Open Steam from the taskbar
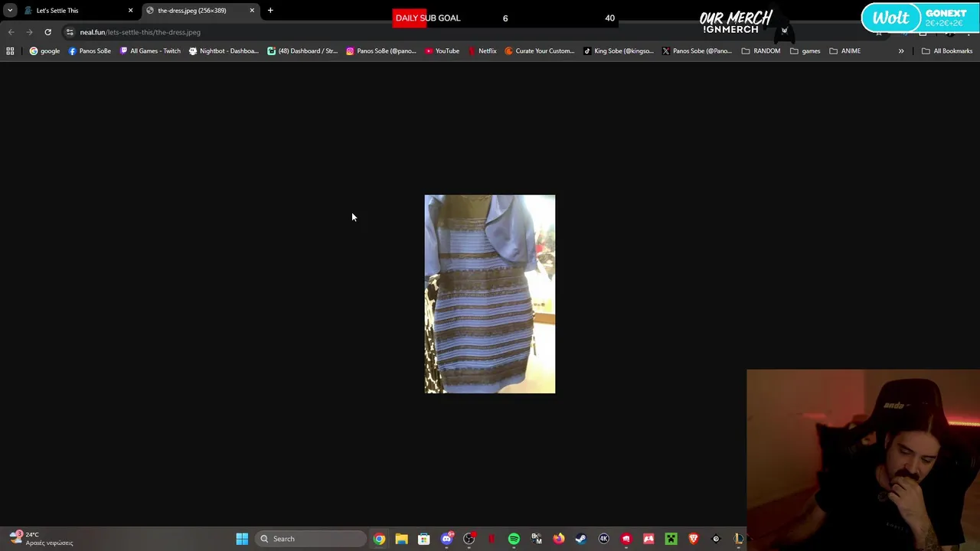 (581, 539)
